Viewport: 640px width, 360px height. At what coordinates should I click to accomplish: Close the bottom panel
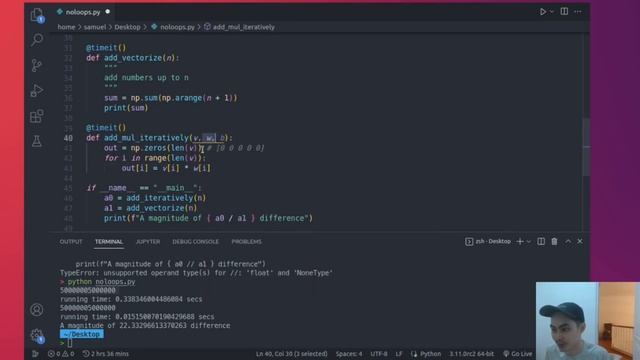(x=580, y=242)
